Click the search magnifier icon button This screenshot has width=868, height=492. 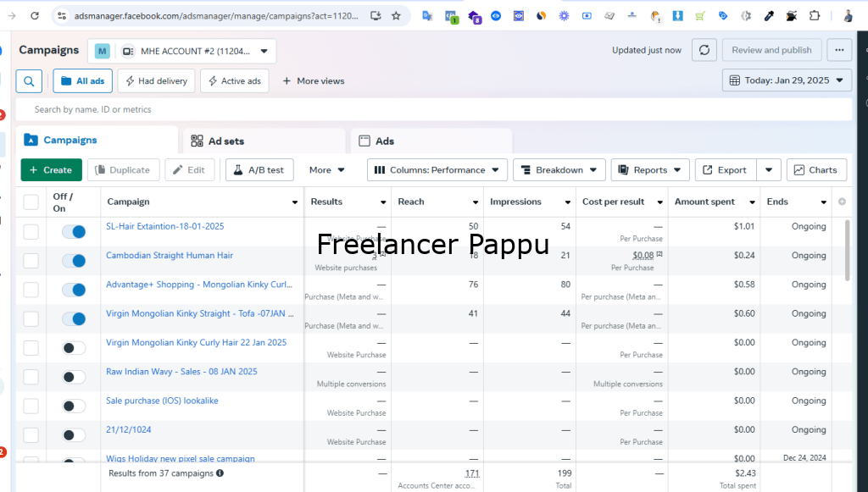(29, 81)
